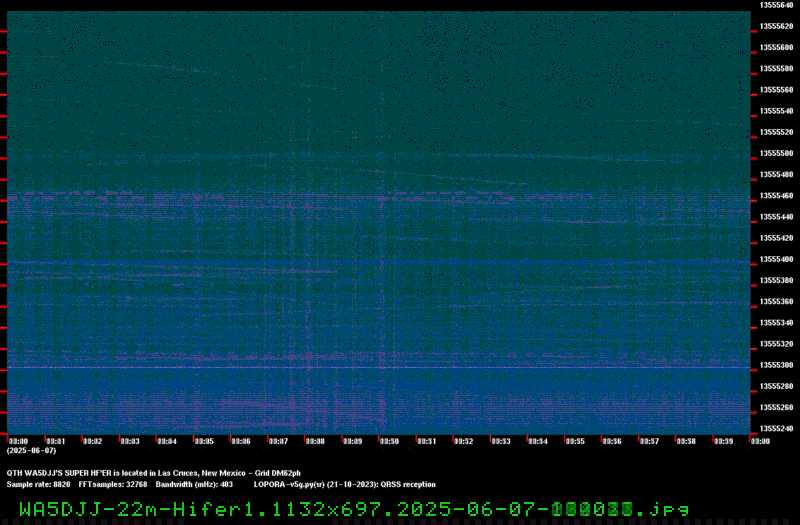The height and width of the screenshot is (525, 800).
Task: Click time label 00:53
Action: point(501,441)
